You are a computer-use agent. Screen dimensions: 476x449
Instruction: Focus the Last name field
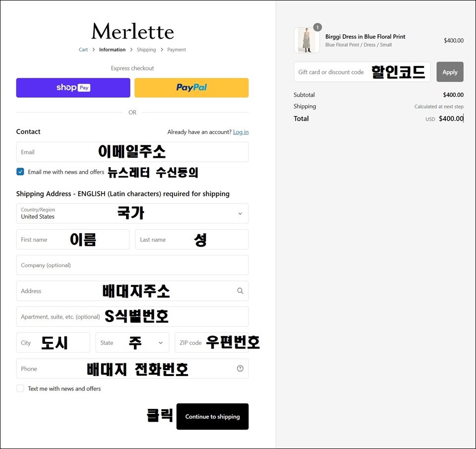tap(192, 240)
